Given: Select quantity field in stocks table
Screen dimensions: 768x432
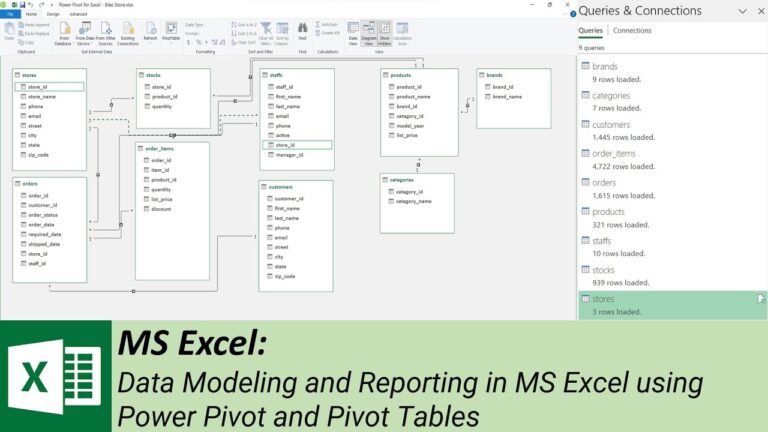Looking at the screenshot, I should [x=158, y=106].
